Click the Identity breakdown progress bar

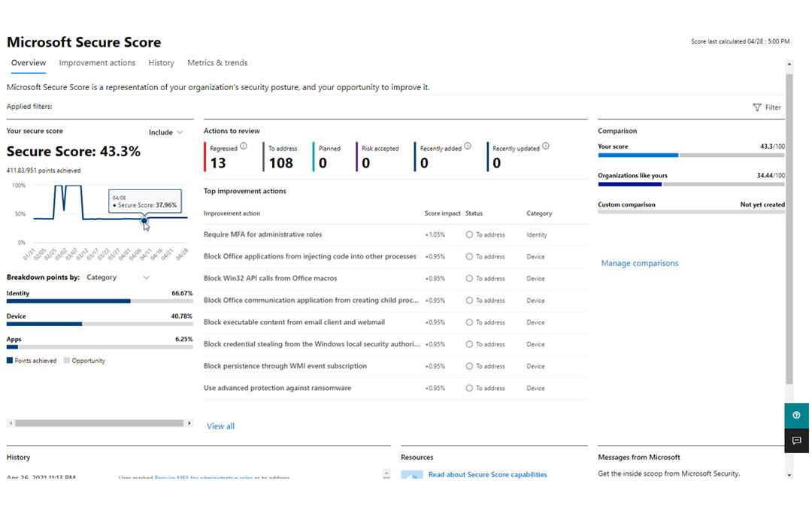(x=99, y=301)
